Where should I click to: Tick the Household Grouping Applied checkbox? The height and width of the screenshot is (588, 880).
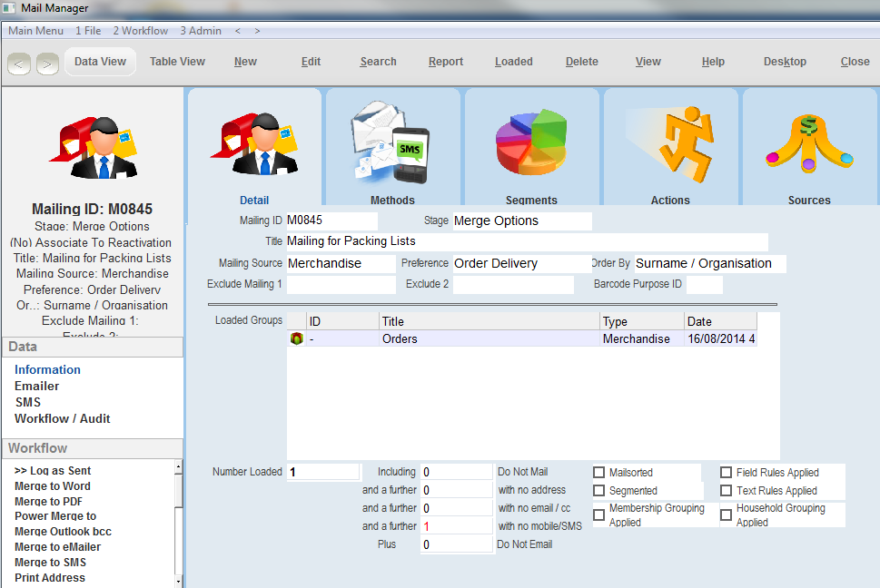[x=726, y=514]
